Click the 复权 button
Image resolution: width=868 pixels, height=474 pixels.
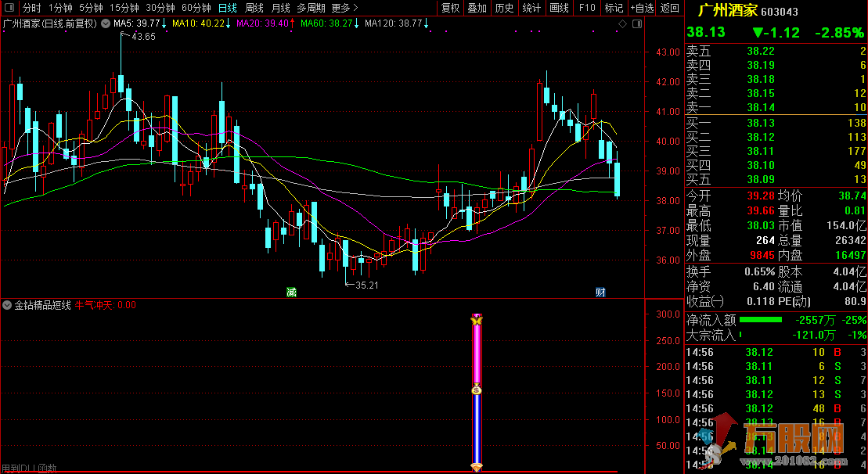(451, 8)
